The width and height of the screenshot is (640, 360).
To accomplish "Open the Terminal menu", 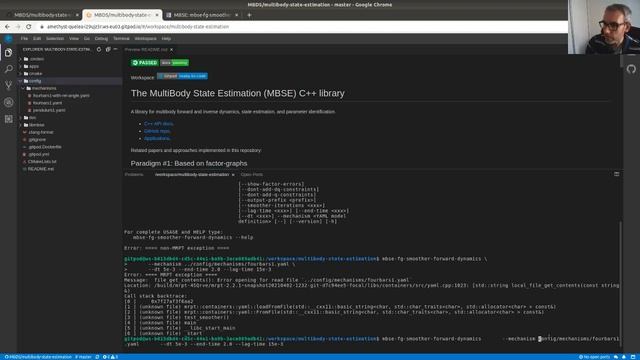I will [x=121, y=39].
